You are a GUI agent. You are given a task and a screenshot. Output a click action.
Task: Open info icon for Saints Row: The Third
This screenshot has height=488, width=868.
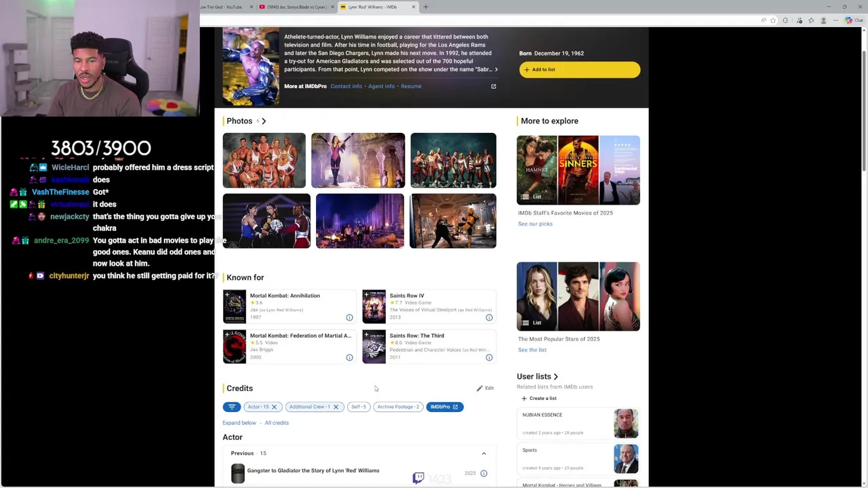(x=489, y=357)
